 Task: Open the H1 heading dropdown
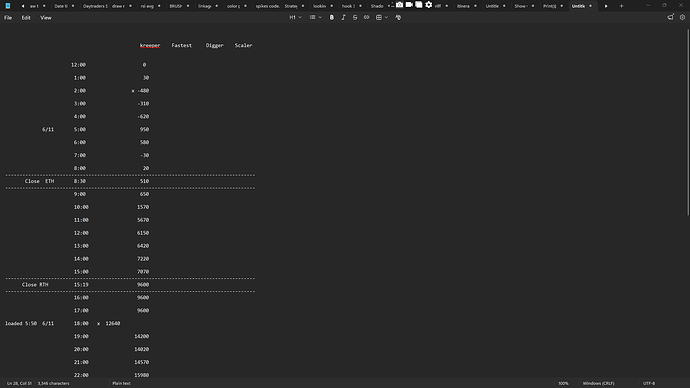click(x=295, y=18)
